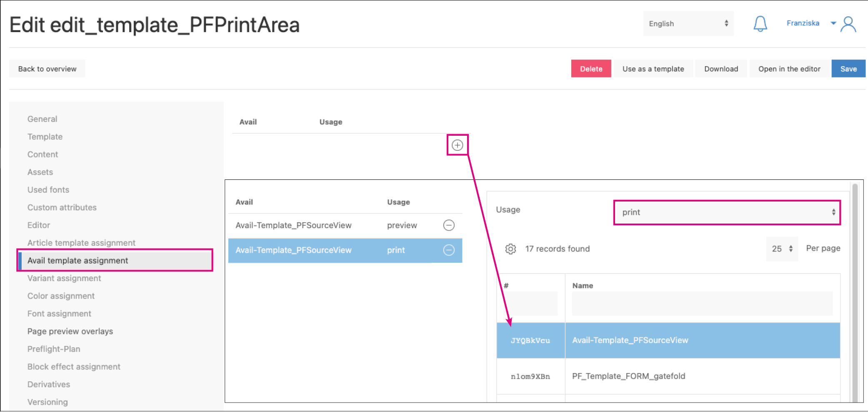Open the notifications bell
This screenshot has height=413, width=868.
(x=760, y=24)
